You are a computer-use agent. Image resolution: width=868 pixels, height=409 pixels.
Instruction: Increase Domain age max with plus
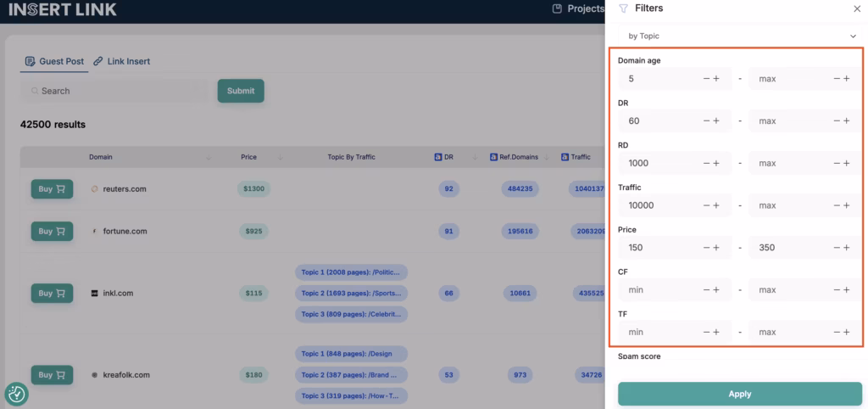point(847,79)
